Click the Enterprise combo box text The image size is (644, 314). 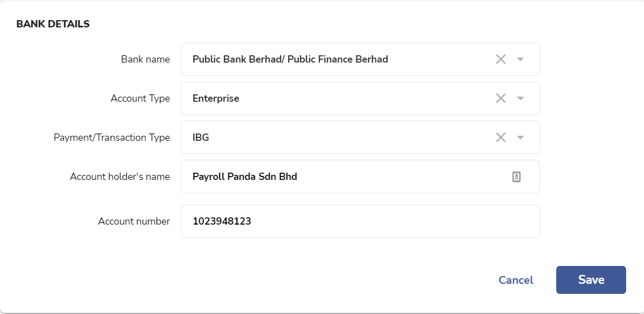click(x=216, y=98)
